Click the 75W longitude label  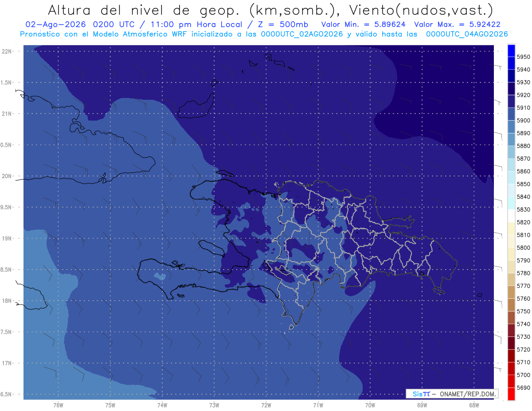click(x=110, y=405)
